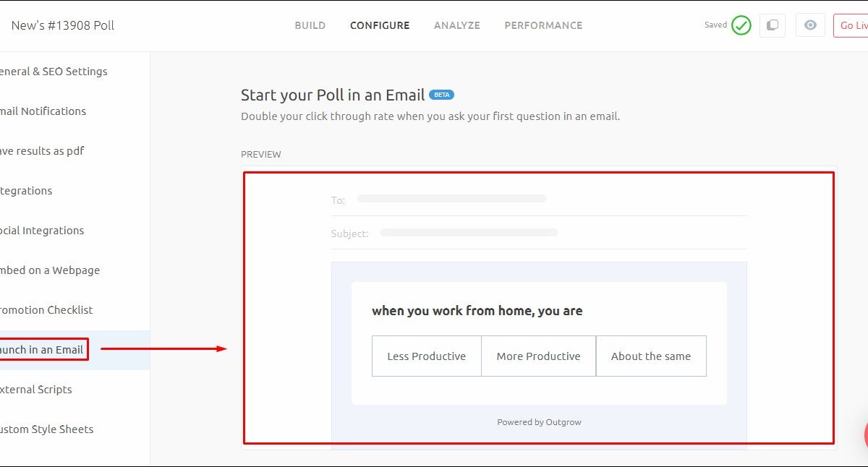Choose the Less Productive answer
Viewport: 868px width, 467px height.
click(426, 356)
